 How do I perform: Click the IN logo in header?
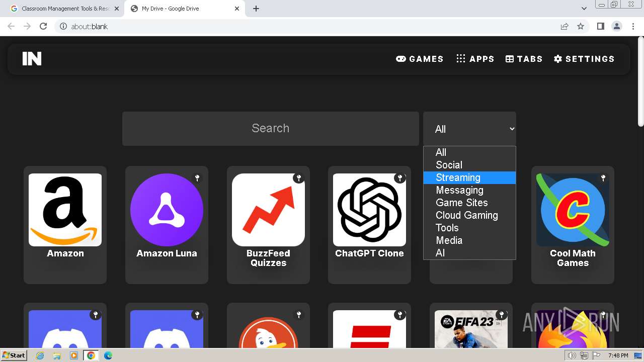[32, 59]
